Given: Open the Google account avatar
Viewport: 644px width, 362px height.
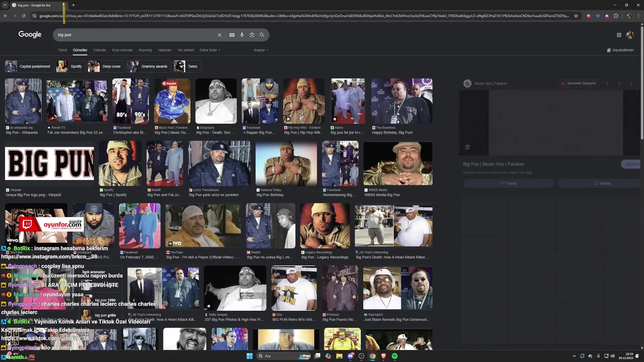Looking at the screenshot, I should click(x=630, y=35).
